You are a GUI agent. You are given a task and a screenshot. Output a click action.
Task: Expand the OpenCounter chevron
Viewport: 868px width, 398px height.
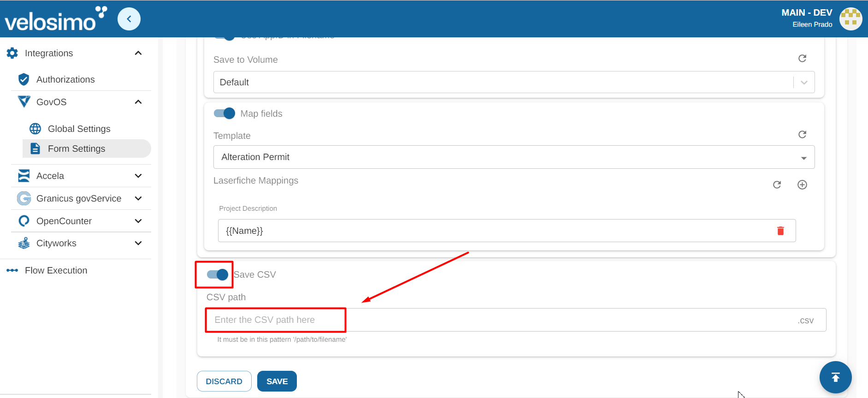[138, 221]
